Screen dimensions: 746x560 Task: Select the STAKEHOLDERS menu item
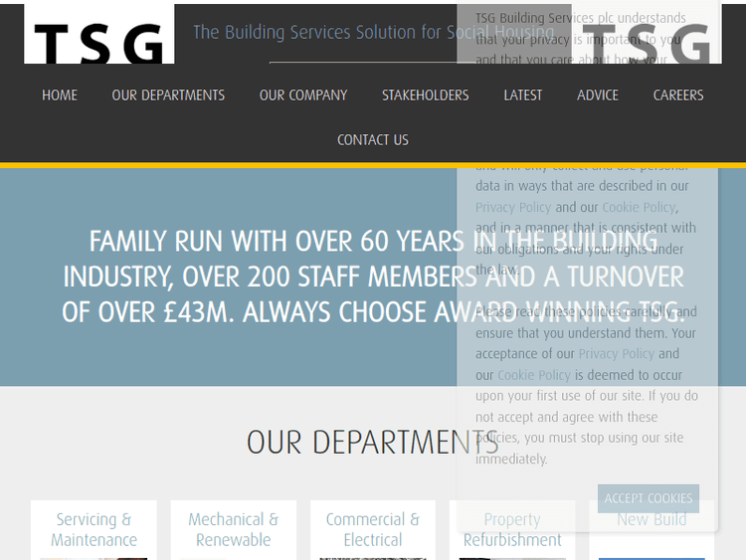(426, 95)
